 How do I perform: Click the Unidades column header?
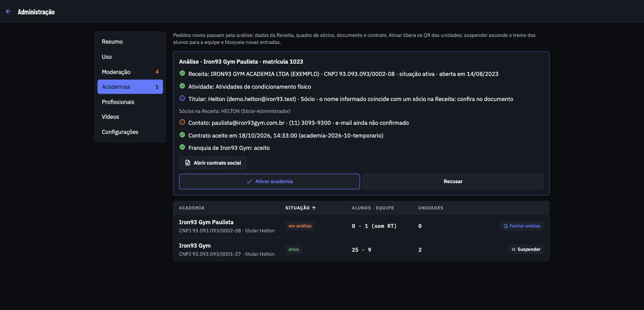[x=431, y=208]
